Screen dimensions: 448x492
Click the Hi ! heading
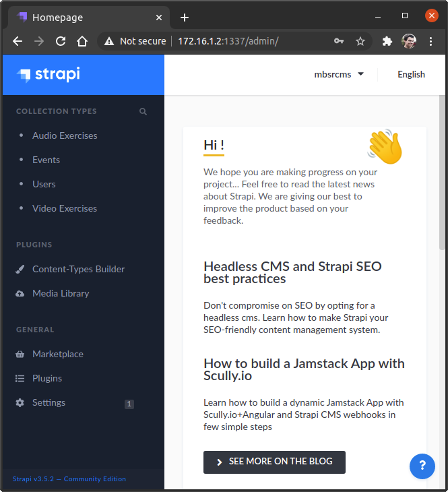pyautogui.click(x=214, y=146)
